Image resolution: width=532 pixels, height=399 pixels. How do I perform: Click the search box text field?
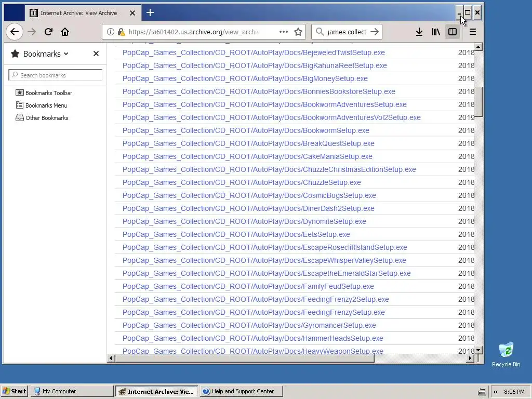click(347, 32)
